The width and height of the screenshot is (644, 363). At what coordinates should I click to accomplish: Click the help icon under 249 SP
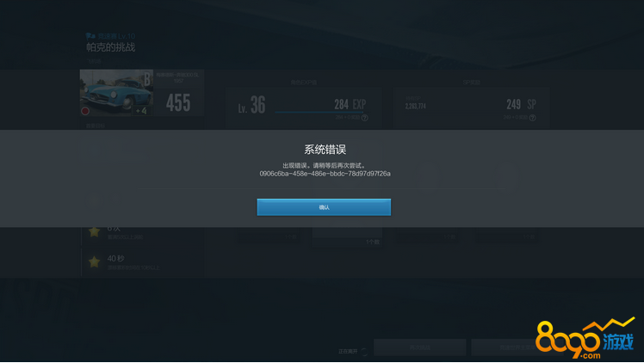pos(532,118)
